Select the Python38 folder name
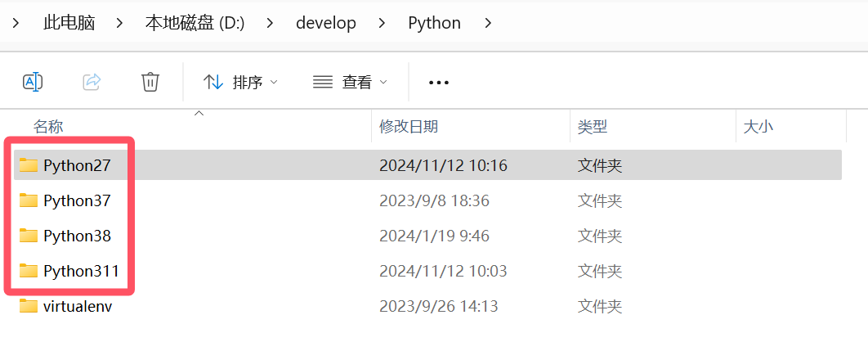868x351 pixels. 77,236
